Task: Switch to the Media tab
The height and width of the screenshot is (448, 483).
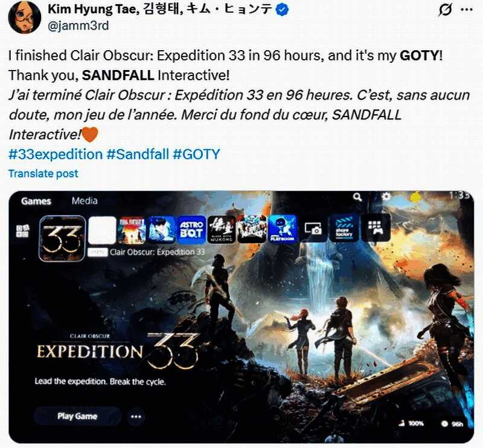Action: pyautogui.click(x=85, y=201)
